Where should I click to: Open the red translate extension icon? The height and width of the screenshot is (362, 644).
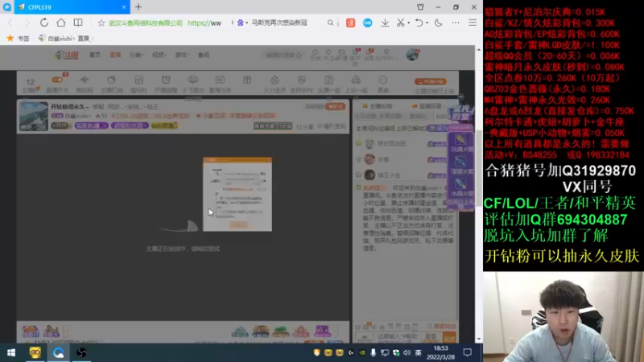tap(350, 23)
